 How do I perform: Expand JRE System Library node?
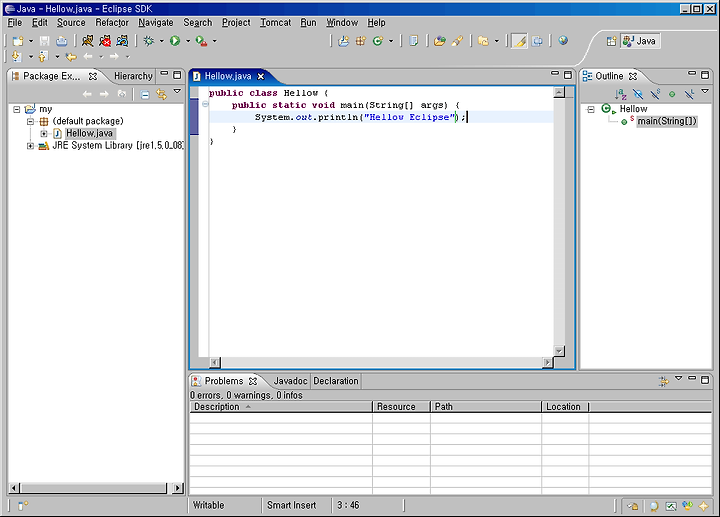point(30,146)
